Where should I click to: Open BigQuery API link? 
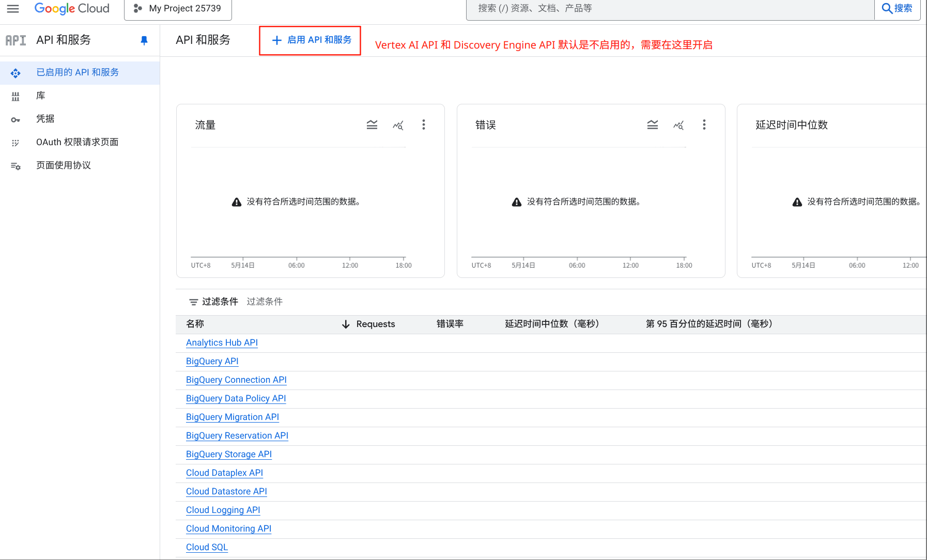[x=212, y=361]
